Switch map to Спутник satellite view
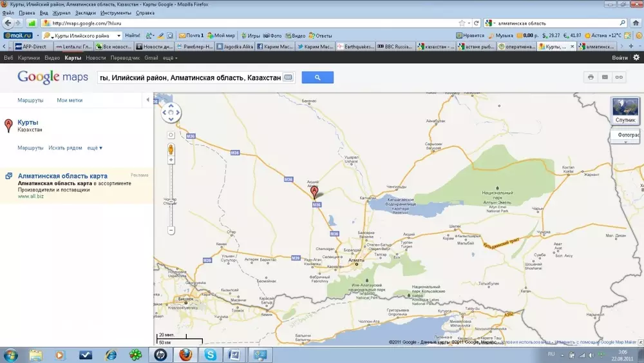This screenshot has height=363, width=644. [x=625, y=110]
